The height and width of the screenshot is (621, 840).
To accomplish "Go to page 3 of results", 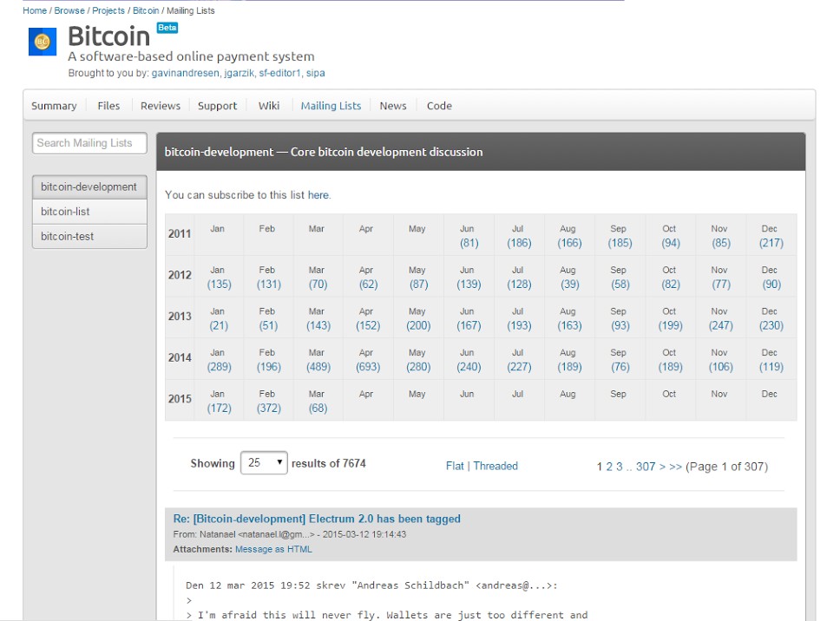I will tap(620, 467).
